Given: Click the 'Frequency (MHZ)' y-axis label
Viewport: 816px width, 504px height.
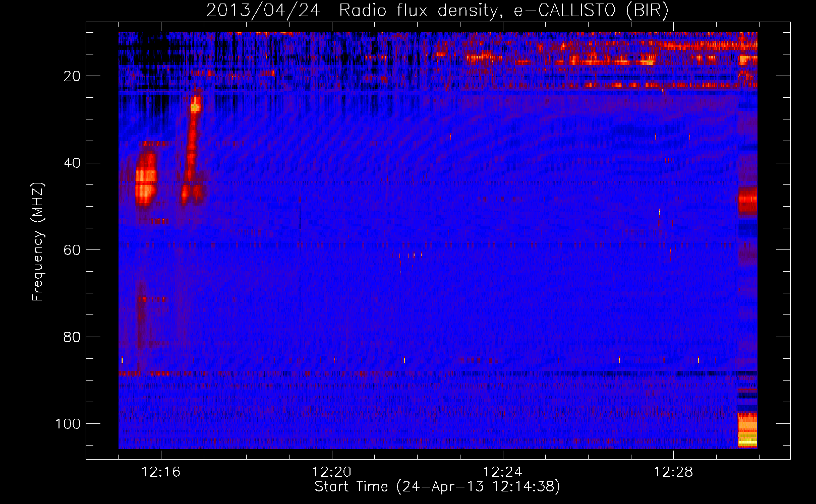Looking at the screenshot, I should (x=38, y=242).
